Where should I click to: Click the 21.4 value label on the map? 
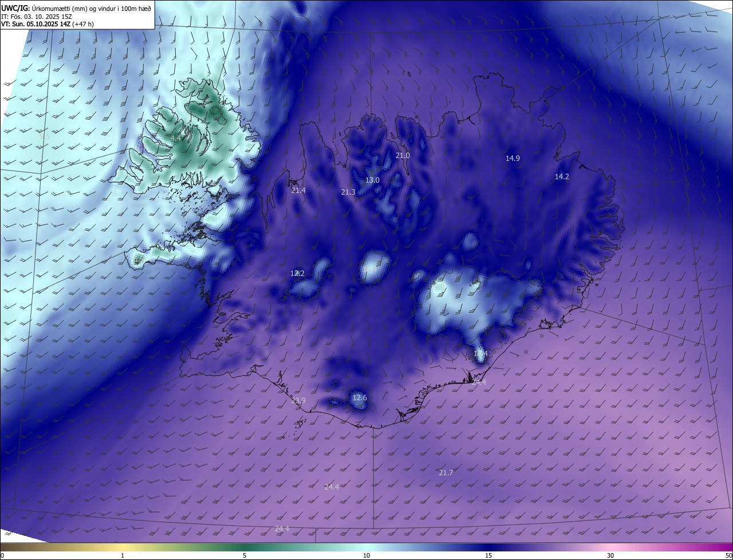pyautogui.click(x=298, y=190)
